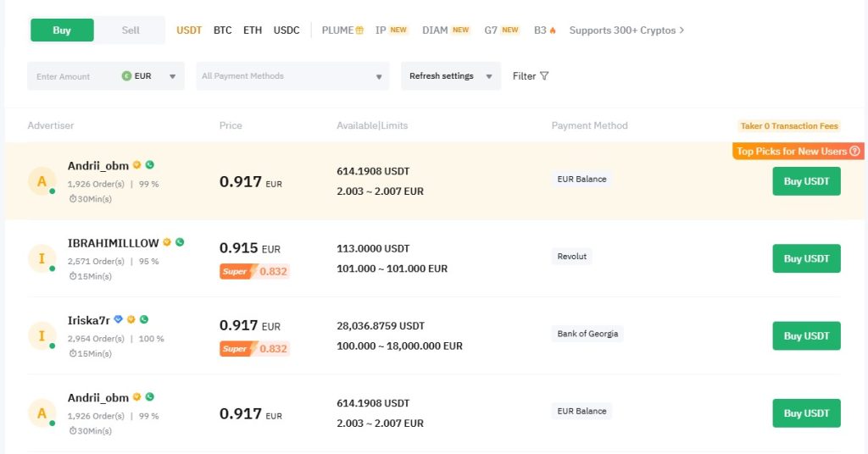Open Supports 300+ Cryptos link
The height and width of the screenshot is (454, 868).
pyautogui.click(x=626, y=30)
